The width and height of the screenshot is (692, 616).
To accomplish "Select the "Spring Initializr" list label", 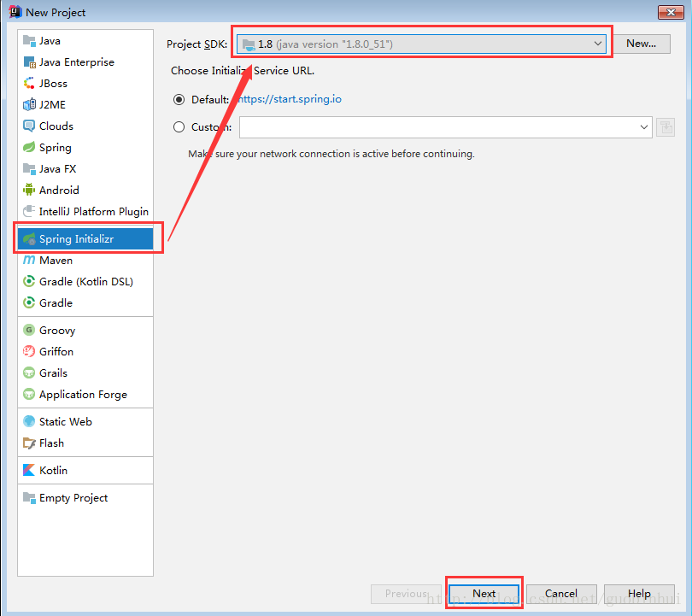I will tap(76, 239).
